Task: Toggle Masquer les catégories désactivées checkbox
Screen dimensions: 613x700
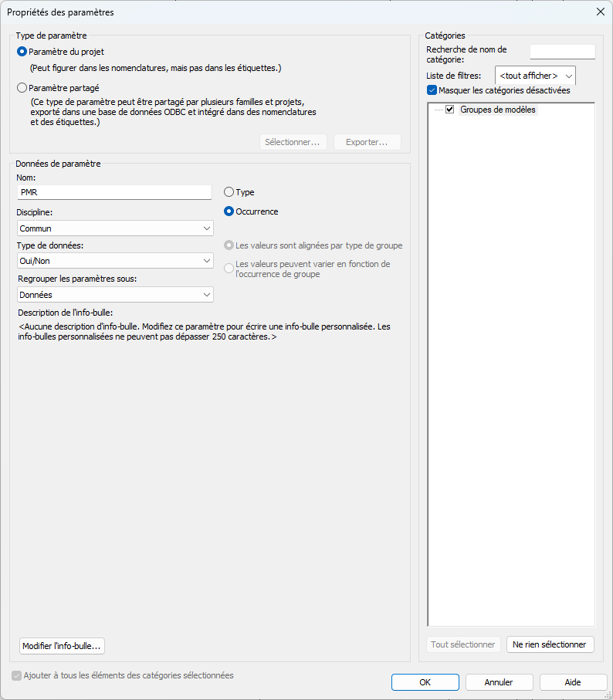Action: [x=432, y=90]
